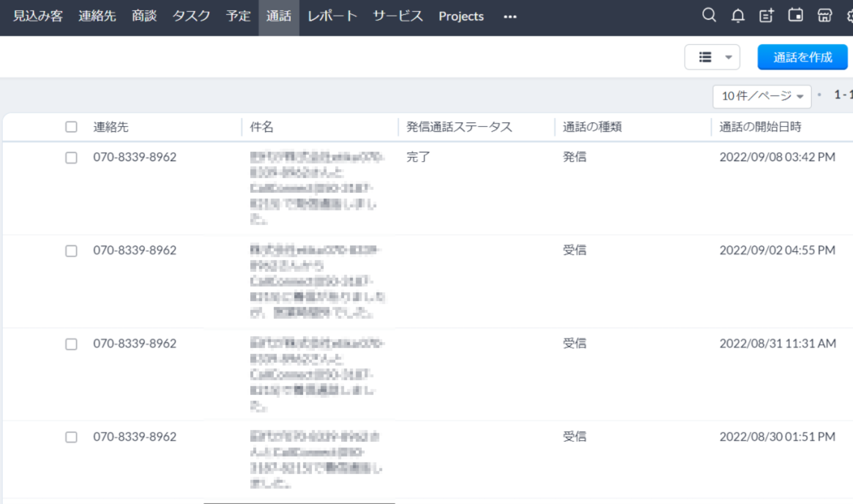
Task: Open the blurred subject of the 09/08 call
Action: [317, 188]
